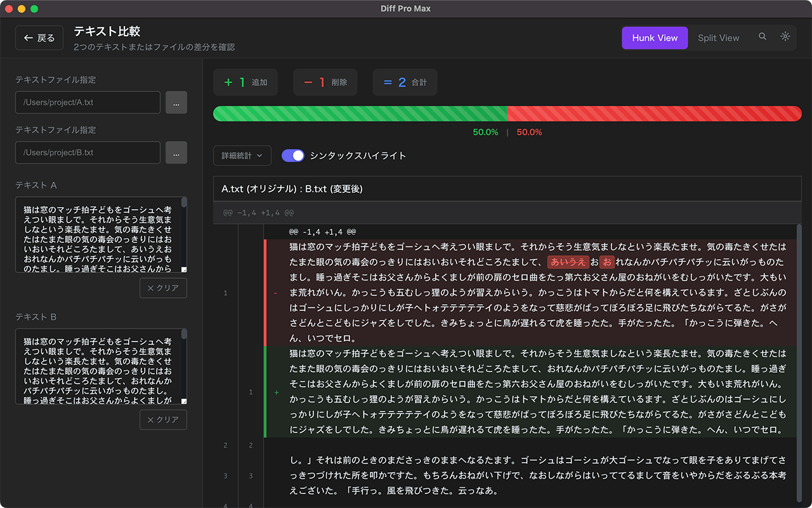Open file browser for B.txt path
The width and height of the screenshot is (812, 508).
pos(176,152)
